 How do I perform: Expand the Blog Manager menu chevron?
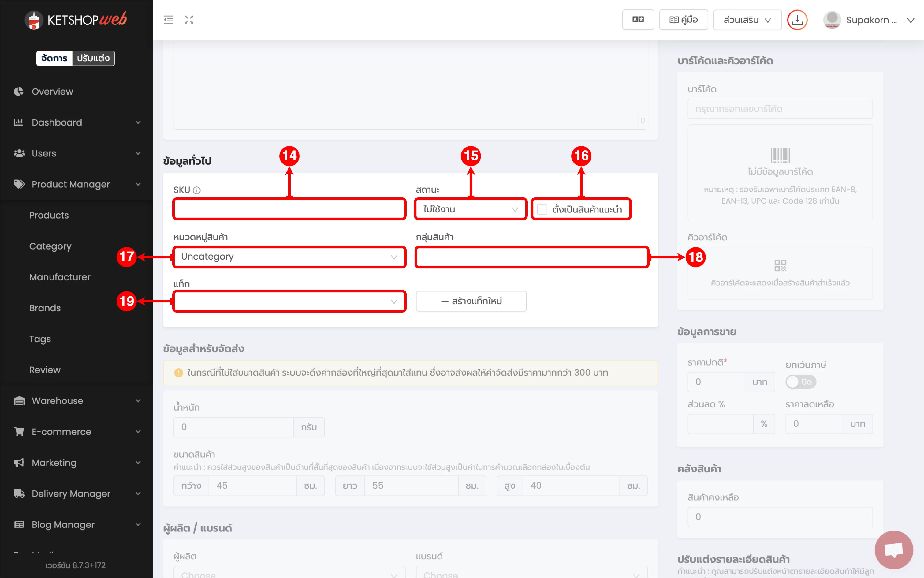pyautogui.click(x=138, y=524)
